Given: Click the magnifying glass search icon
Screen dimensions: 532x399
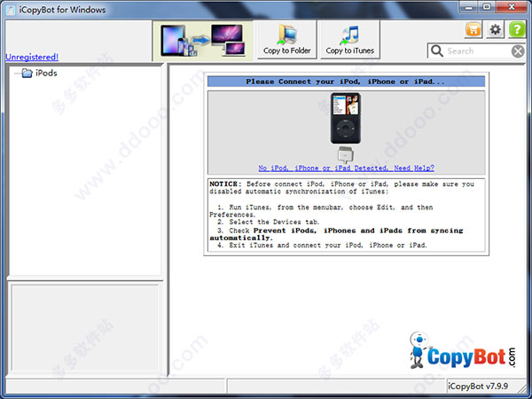Looking at the screenshot, I should (x=436, y=51).
